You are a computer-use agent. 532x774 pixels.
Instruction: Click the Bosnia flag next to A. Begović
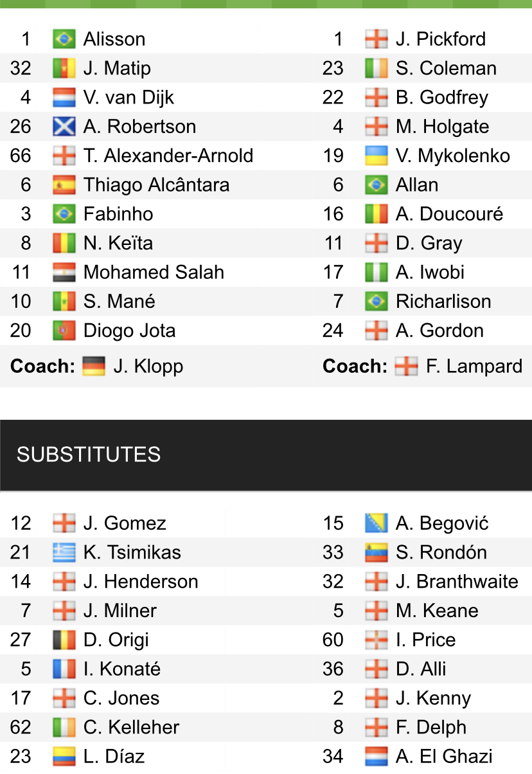(376, 523)
